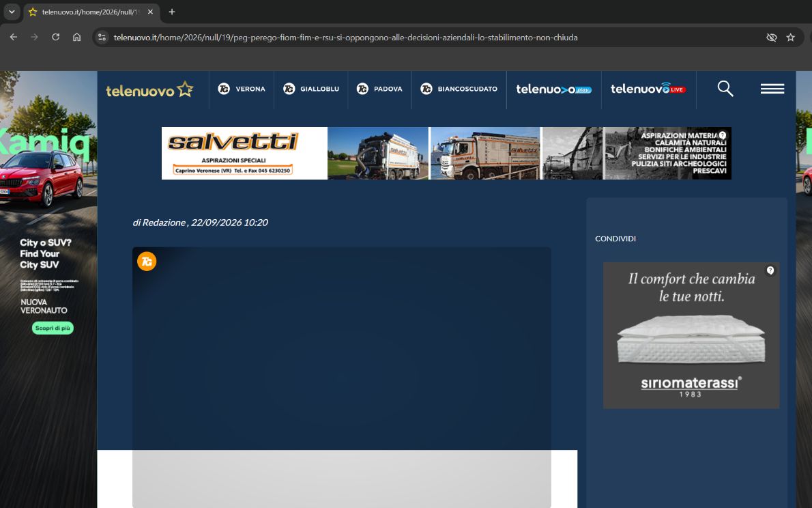Viewport: 812px width, 508px height.
Task: Open the hamburger menu
Action: coord(772,89)
